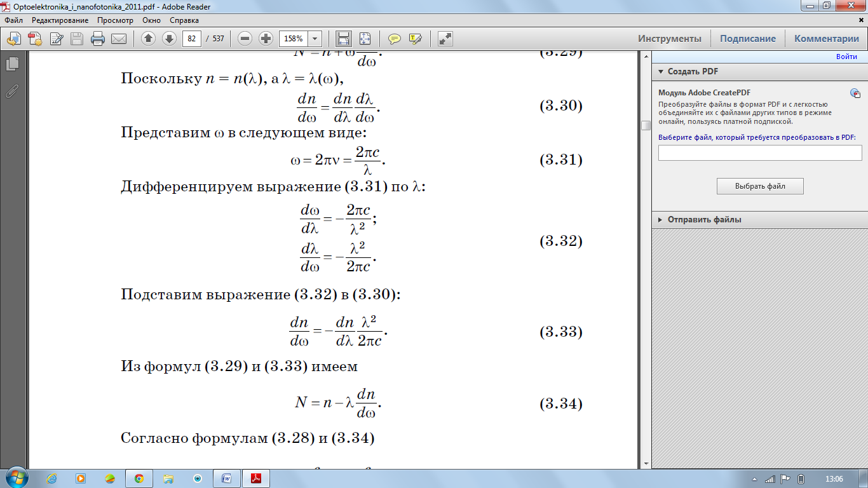Screen dimensions: 868x488
Task: Click equation number (3.33) in the document
Action: point(560,332)
